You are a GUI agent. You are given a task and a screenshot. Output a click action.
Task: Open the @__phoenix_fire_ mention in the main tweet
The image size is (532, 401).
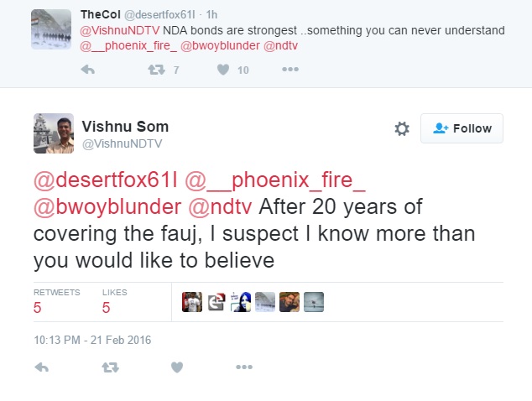(x=275, y=181)
